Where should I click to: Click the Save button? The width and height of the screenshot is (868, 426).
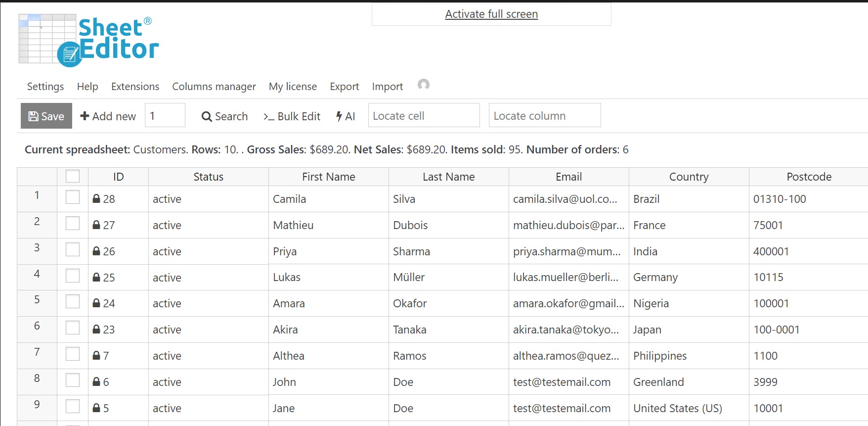(46, 116)
